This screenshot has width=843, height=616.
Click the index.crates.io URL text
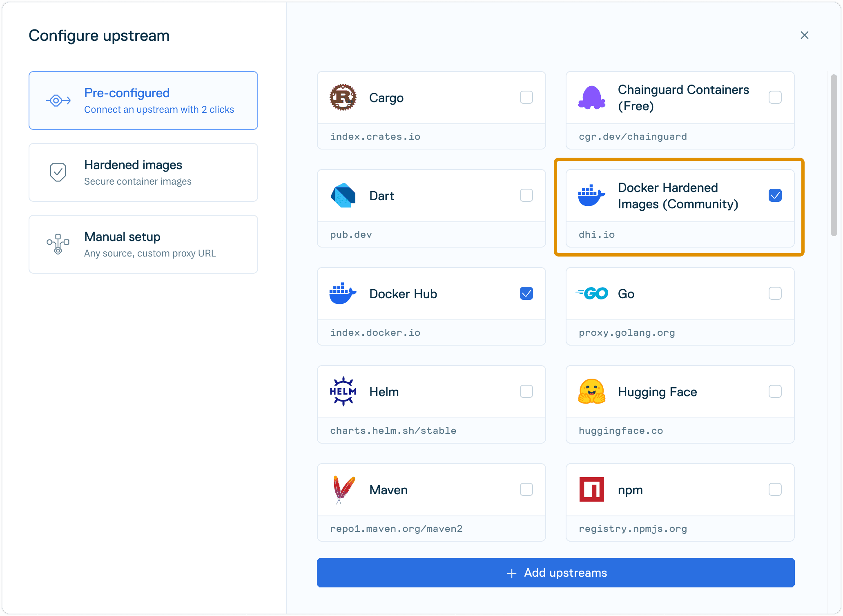(x=375, y=136)
